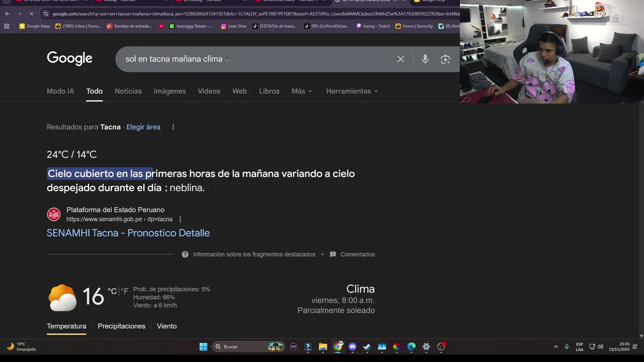Open the three-dot menu beside Elegir área
This screenshot has height=362, width=644.
pos(173,127)
